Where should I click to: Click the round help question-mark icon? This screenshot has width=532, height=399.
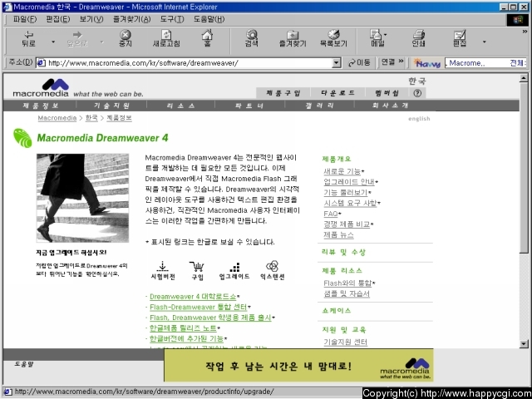[417, 93]
